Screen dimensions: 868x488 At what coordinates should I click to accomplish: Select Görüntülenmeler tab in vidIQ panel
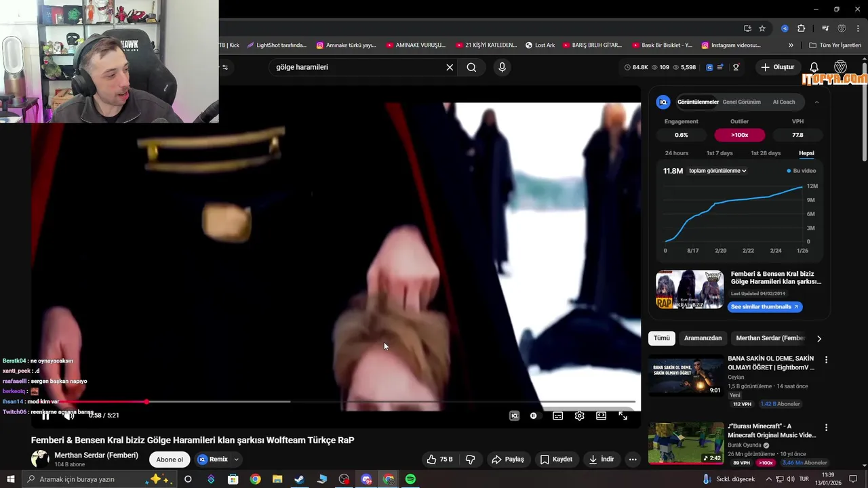[698, 102]
